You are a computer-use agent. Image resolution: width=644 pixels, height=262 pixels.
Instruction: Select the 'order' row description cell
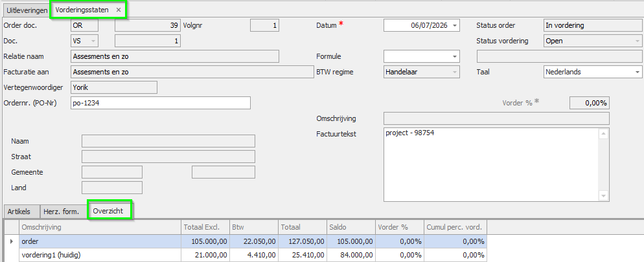[100, 242]
